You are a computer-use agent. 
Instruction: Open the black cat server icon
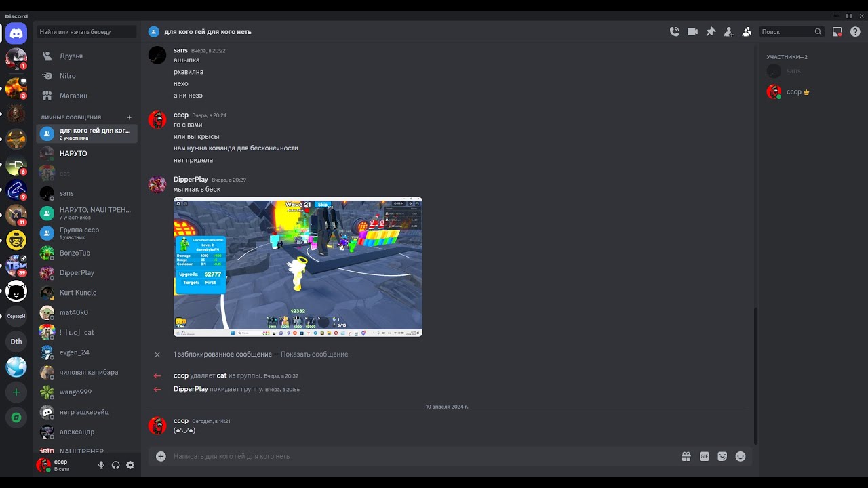coord(16,291)
